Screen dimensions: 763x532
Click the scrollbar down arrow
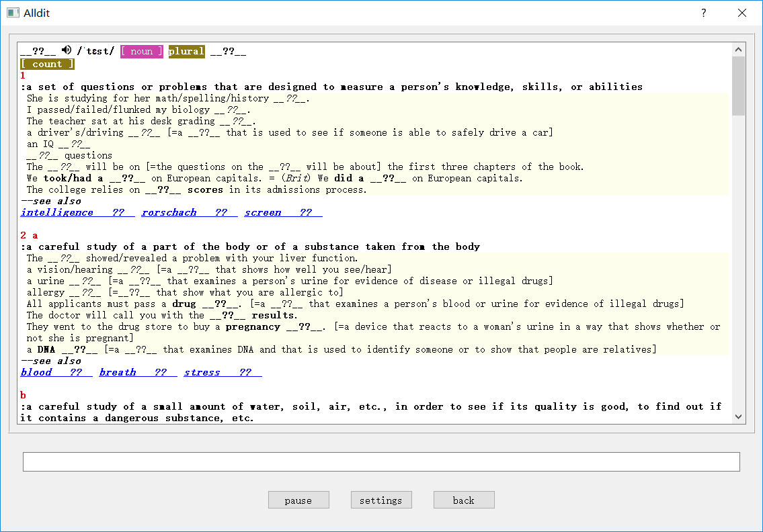point(739,417)
